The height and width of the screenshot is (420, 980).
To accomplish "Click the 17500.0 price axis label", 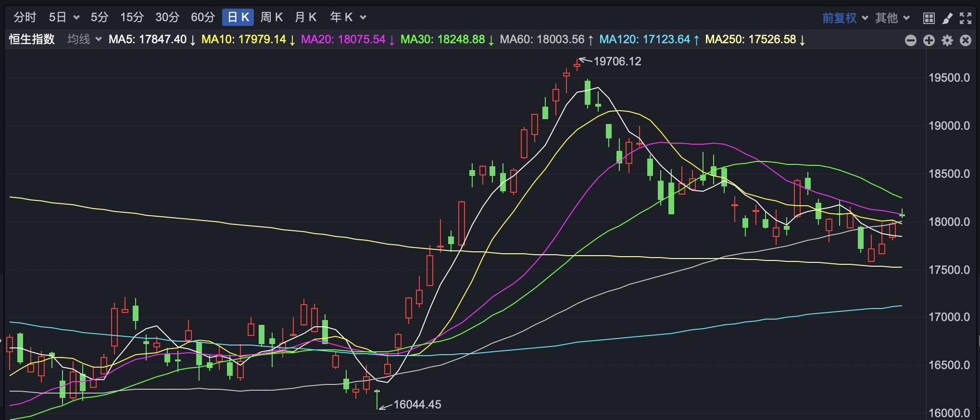I will [949, 270].
